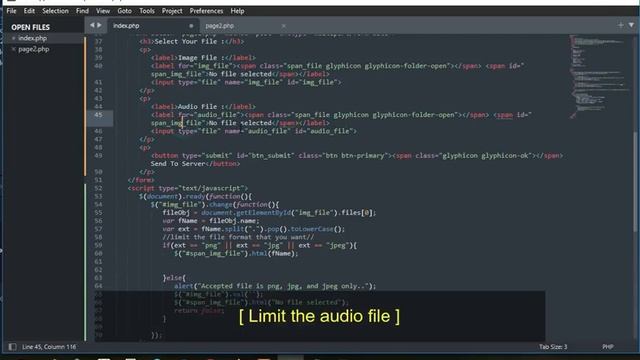Open the Edit menu
This screenshot has height=360, width=640.
click(29, 11)
